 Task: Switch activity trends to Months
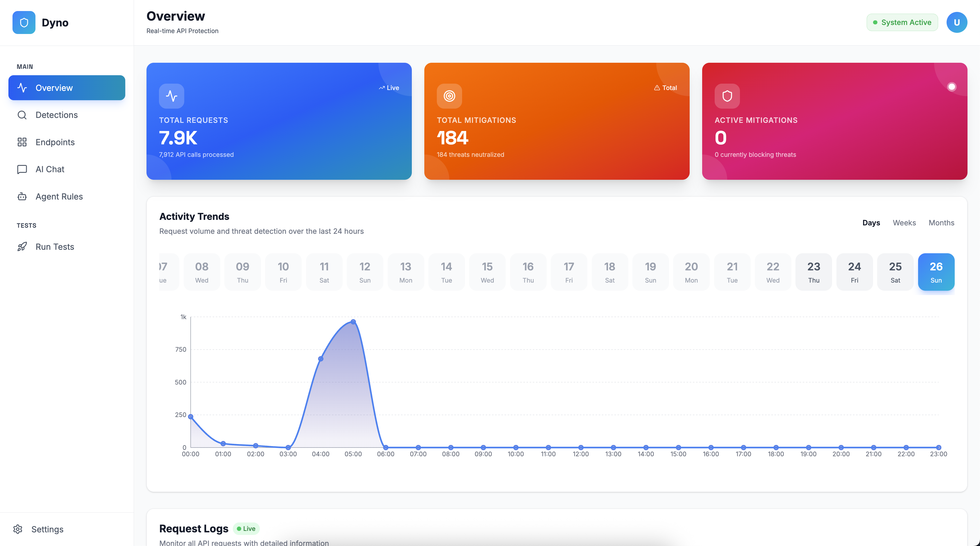(x=941, y=223)
